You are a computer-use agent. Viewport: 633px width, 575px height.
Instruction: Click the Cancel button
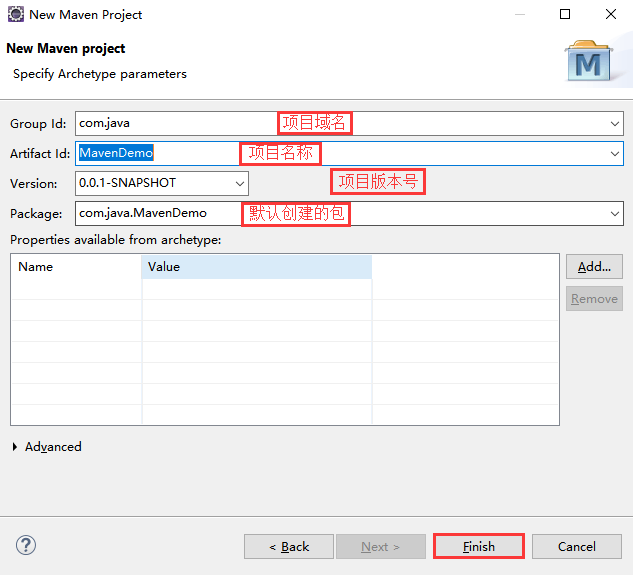576,546
